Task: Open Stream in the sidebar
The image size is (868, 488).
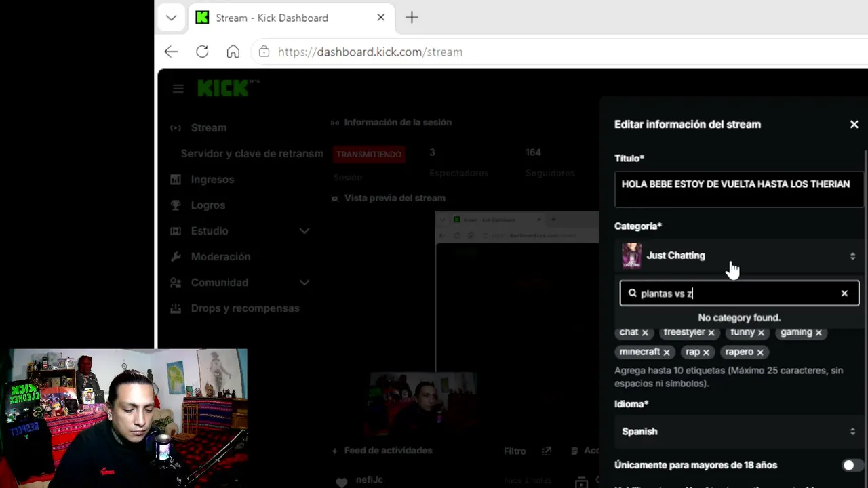Action: click(209, 127)
